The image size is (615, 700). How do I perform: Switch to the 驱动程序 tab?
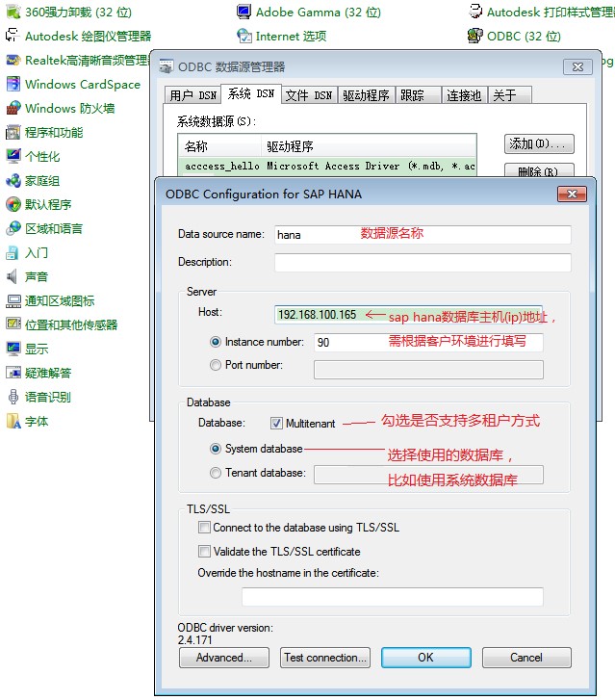(x=366, y=95)
